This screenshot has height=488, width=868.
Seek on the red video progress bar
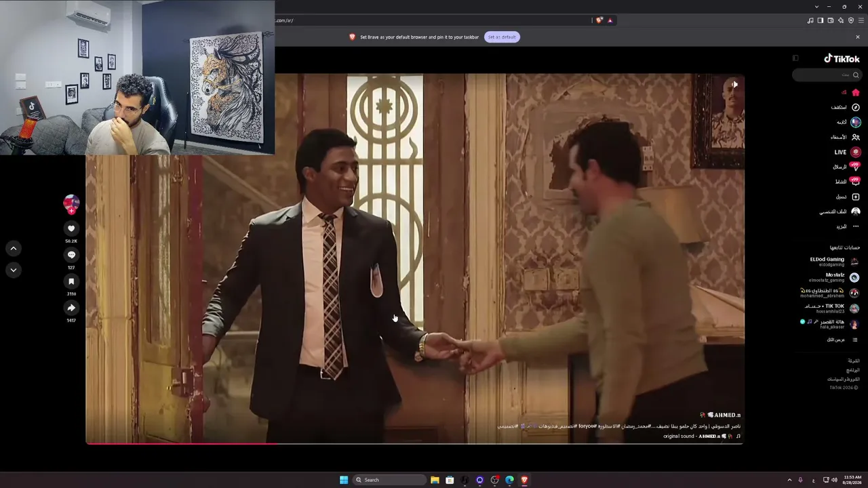coord(414,443)
